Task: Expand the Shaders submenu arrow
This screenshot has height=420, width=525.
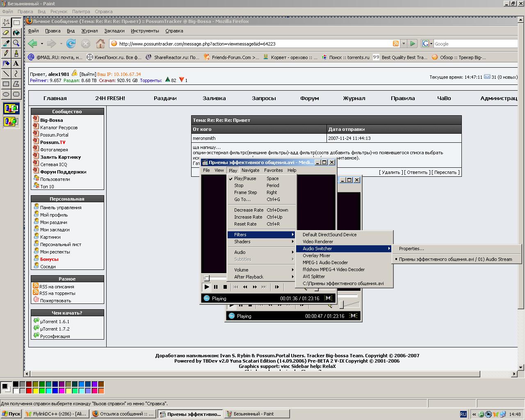Action: click(292, 242)
